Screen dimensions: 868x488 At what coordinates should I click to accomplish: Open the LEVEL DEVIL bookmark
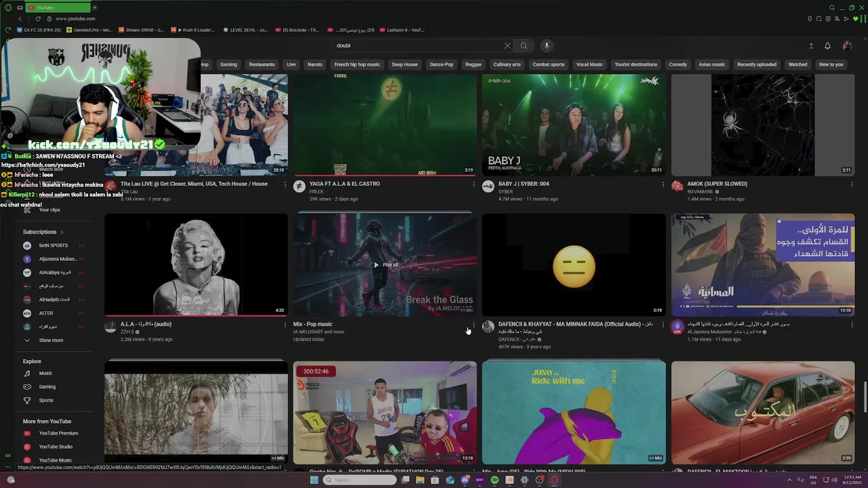245,30
